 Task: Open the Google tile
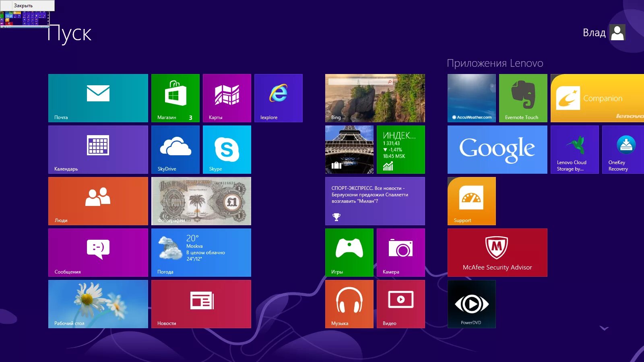coord(497,150)
